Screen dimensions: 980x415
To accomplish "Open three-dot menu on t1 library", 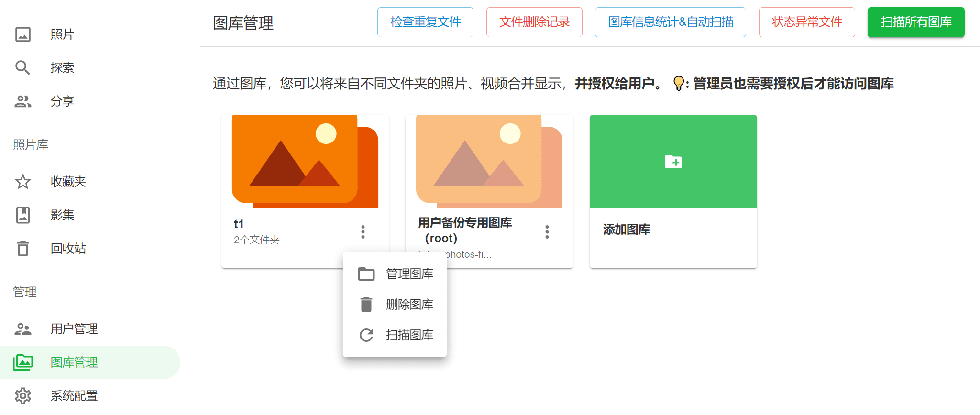I will (363, 232).
